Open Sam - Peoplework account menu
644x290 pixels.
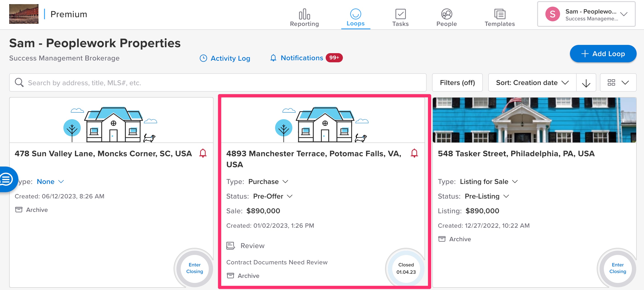pos(586,14)
